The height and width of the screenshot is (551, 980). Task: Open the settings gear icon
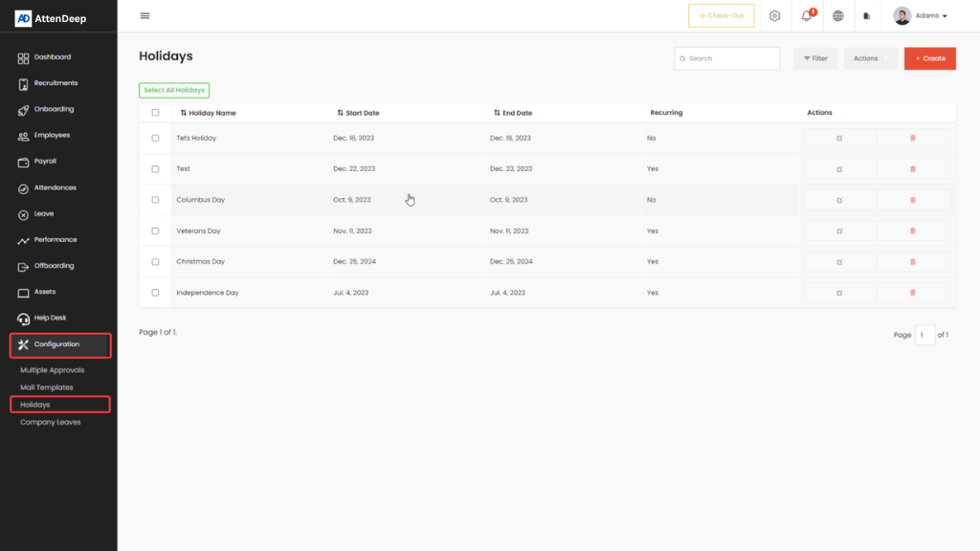click(x=775, y=16)
